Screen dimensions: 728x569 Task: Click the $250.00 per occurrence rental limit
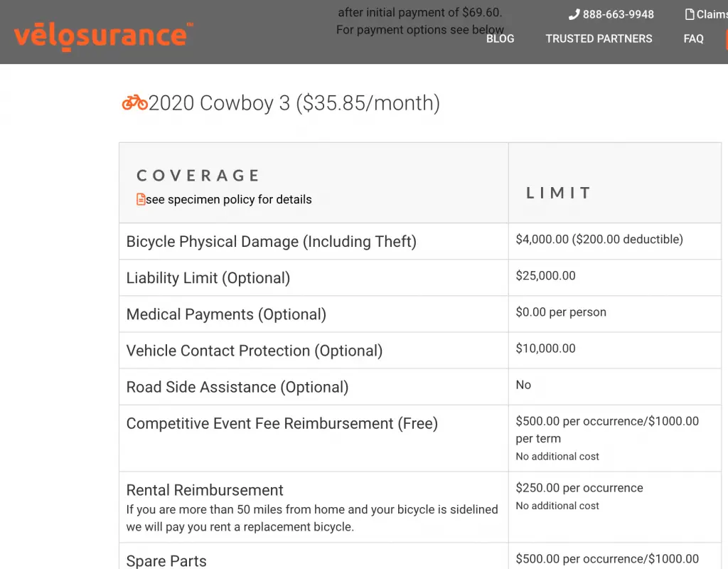[579, 488]
